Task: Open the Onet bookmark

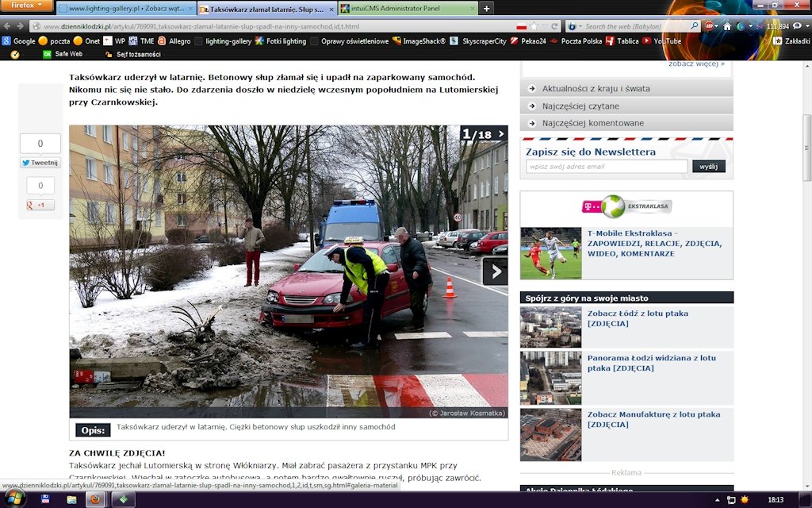Action: point(87,41)
